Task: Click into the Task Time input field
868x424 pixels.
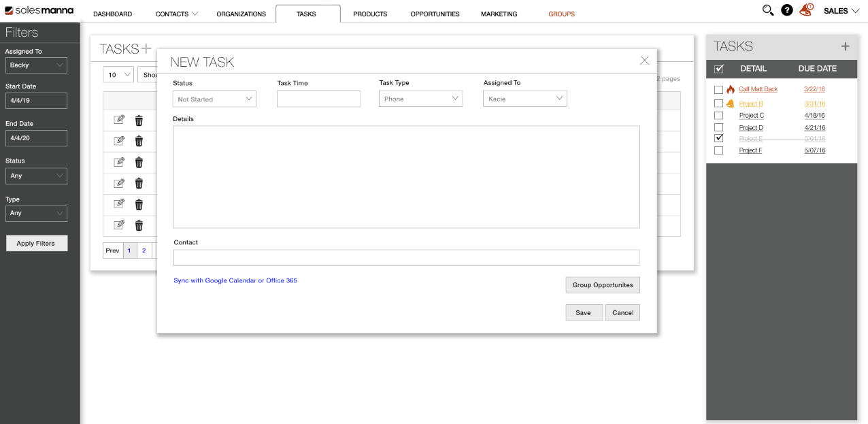Action: (318, 99)
